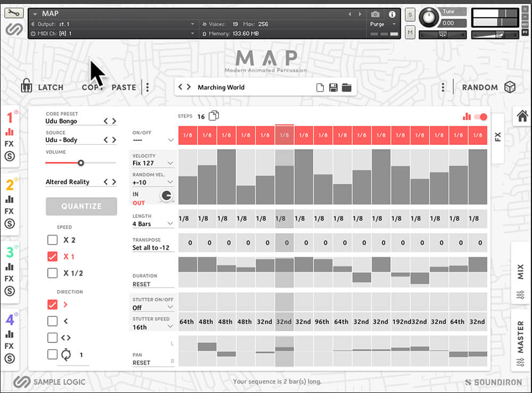Create new preset with blank page icon
532x393 pixels.
320,87
